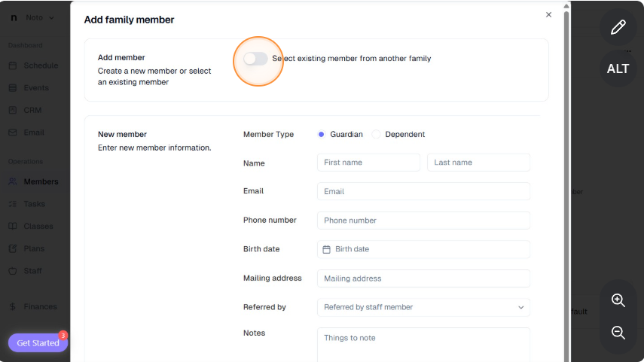This screenshot has height=362, width=644.
Task: Open the Finances dollar icon item
Action: point(13,306)
